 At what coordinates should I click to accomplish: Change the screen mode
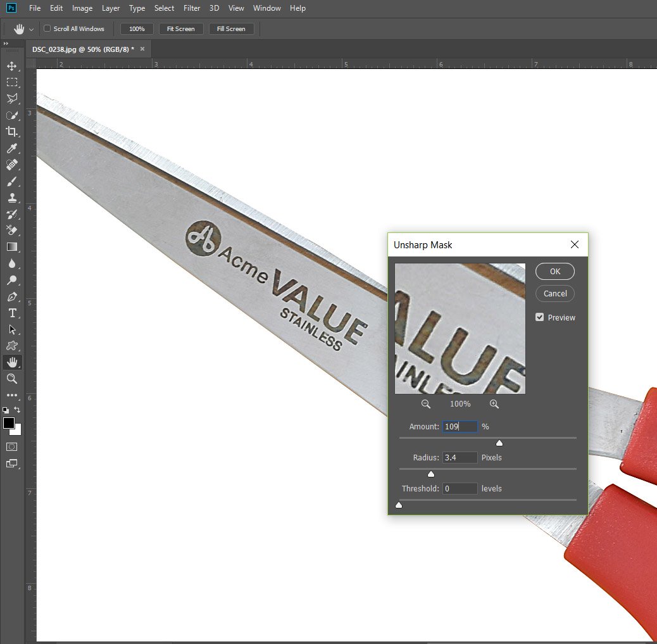pos(12,464)
